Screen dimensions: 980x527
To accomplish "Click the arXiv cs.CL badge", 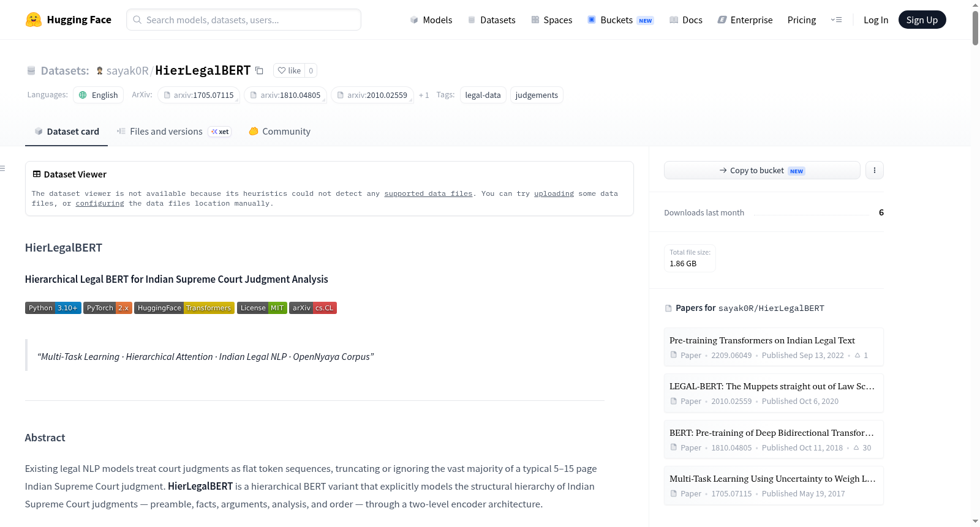I will coord(313,308).
